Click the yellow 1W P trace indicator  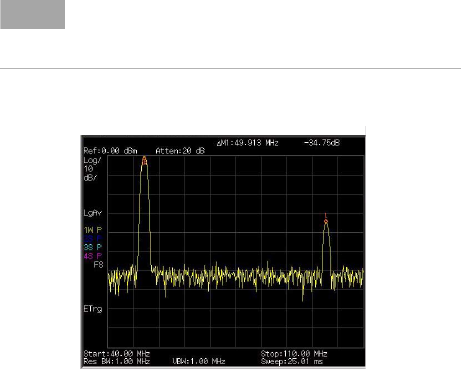(x=93, y=230)
